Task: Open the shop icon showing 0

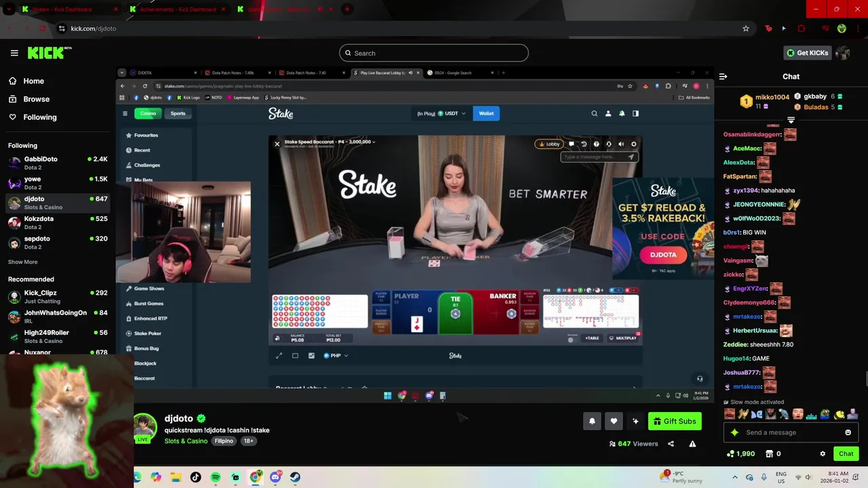Action: [770, 453]
